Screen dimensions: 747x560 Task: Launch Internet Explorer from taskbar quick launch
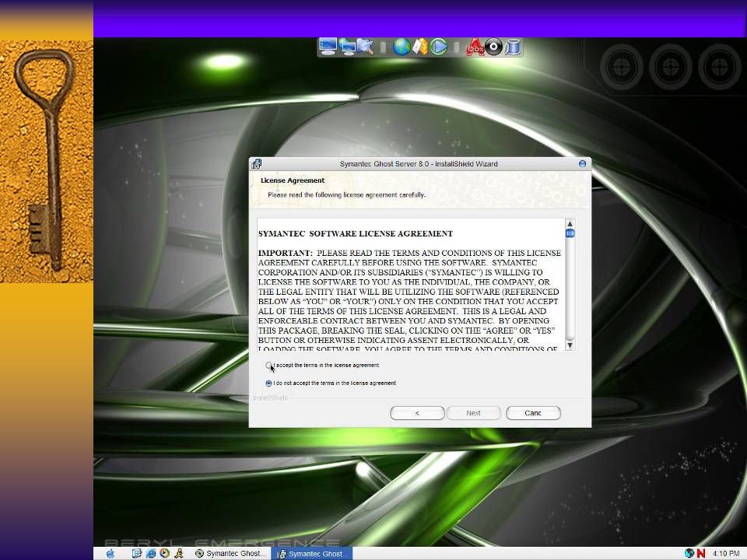tap(150, 553)
